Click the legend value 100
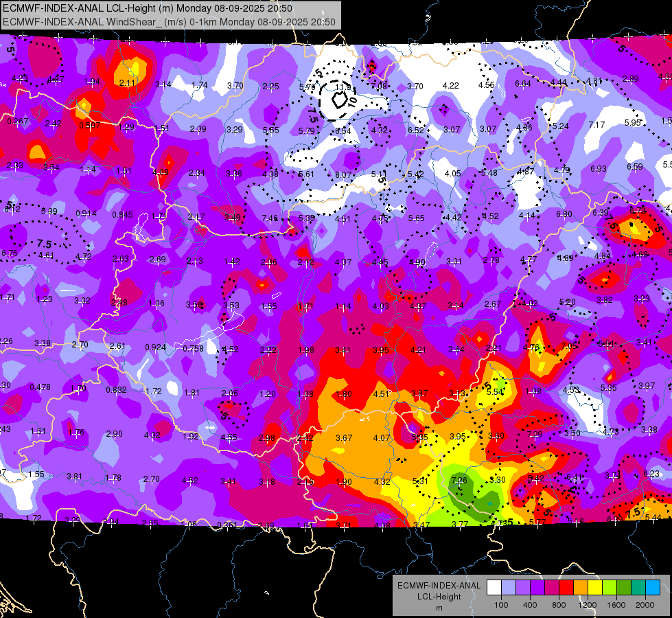This screenshot has width=672, height=618. point(501,605)
